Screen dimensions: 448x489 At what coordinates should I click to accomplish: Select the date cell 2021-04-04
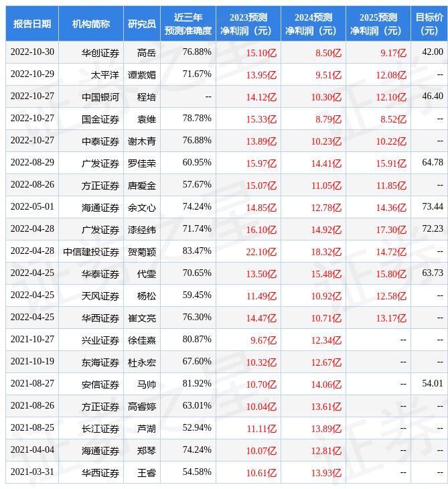pyautogui.click(x=32, y=450)
